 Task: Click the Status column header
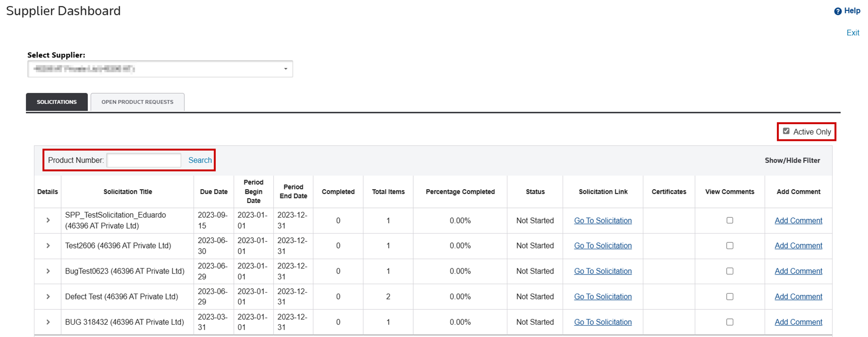pos(535,192)
